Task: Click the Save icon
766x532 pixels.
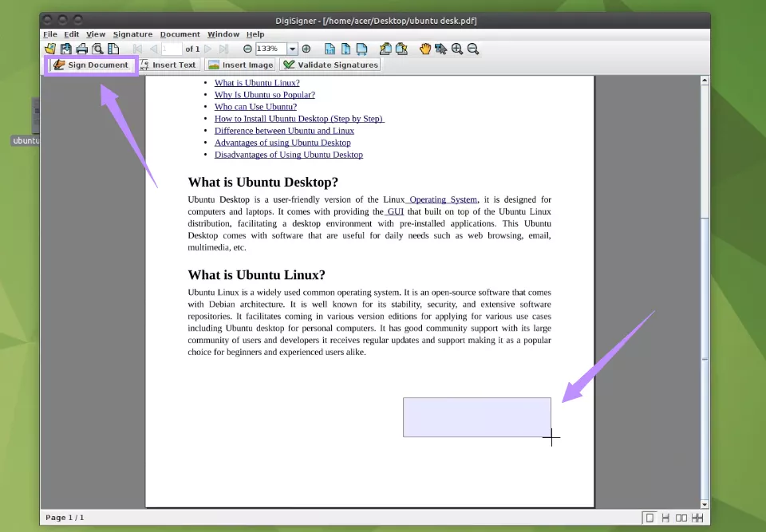Action: [x=65, y=49]
